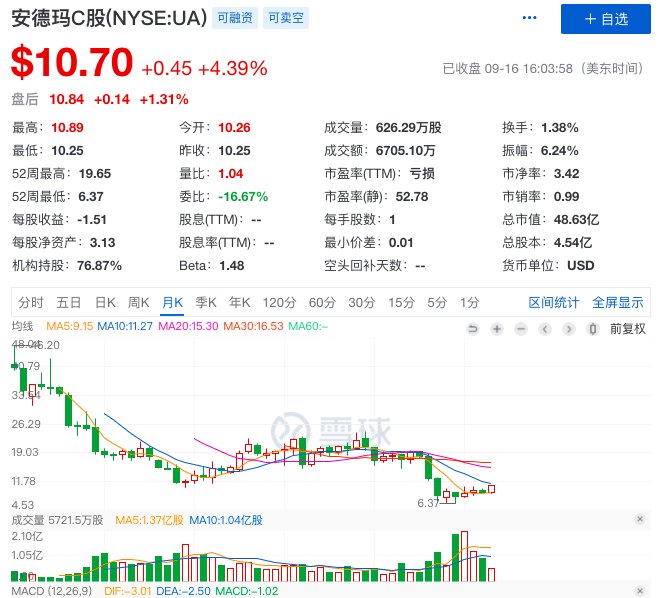The image size is (672, 598).
Task: Click the MA5:9.15 moving average label
Action: point(69,326)
